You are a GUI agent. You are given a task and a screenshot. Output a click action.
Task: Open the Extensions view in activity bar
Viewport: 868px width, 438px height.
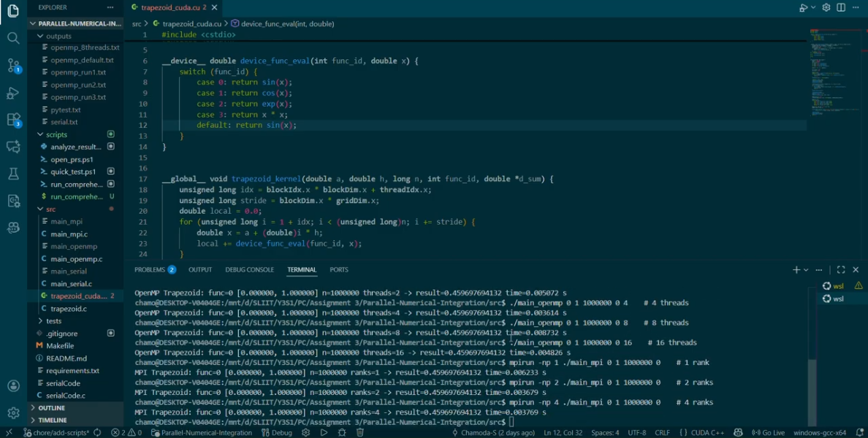[x=13, y=120]
